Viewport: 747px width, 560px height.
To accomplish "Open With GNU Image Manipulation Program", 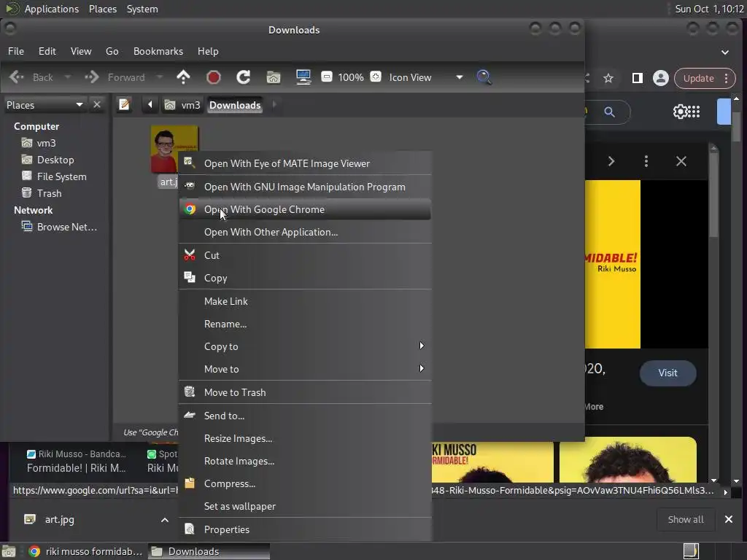I will 305,187.
